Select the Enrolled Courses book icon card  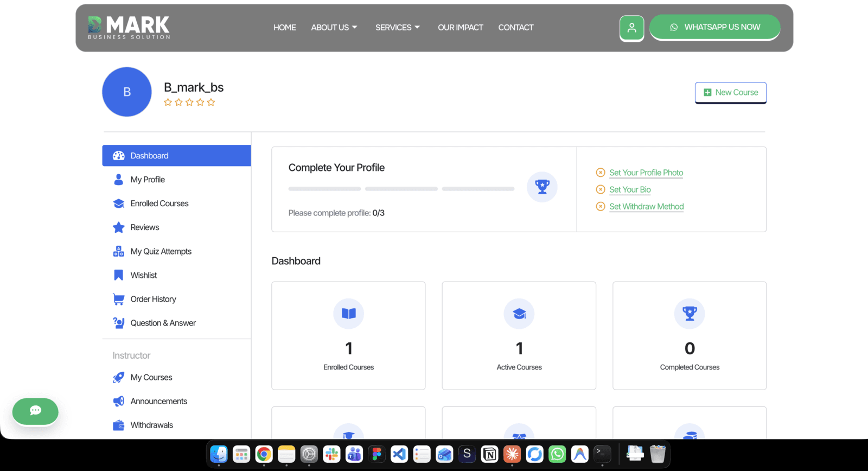click(x=348, y=335)
